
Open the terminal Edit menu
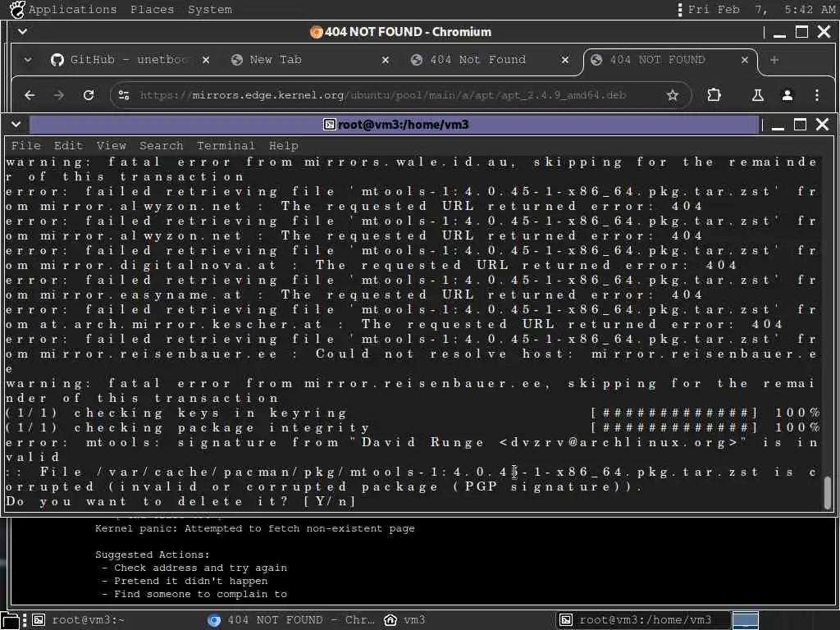tap(68, 146)
